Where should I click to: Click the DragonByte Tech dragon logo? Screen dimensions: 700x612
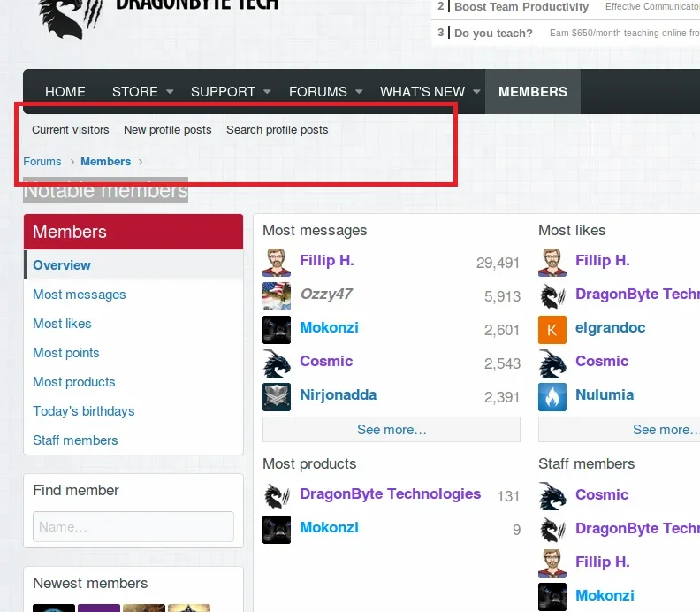pyautogui.click(x=72, y=19)
